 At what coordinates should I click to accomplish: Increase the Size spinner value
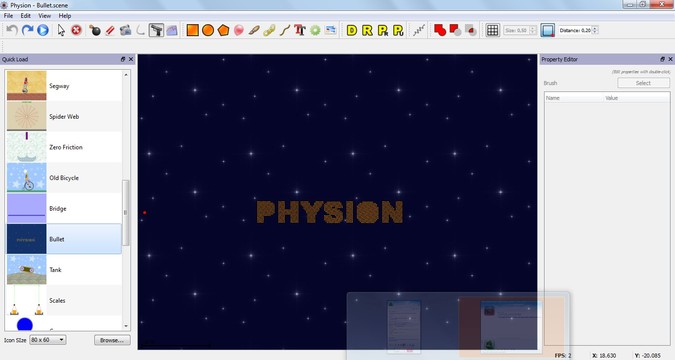pyautogui.click(x=533, y=28)
